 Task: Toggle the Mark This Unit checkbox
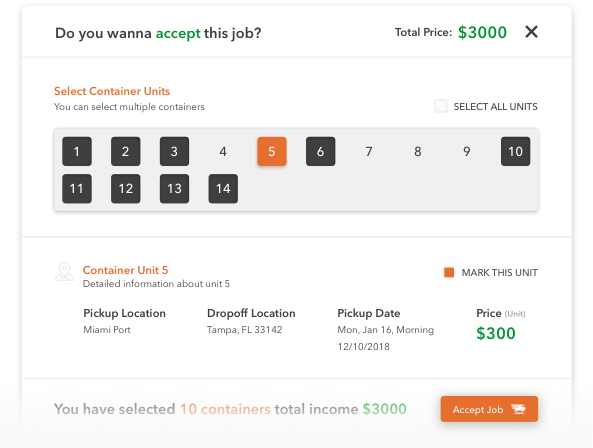tap(449, 272)
